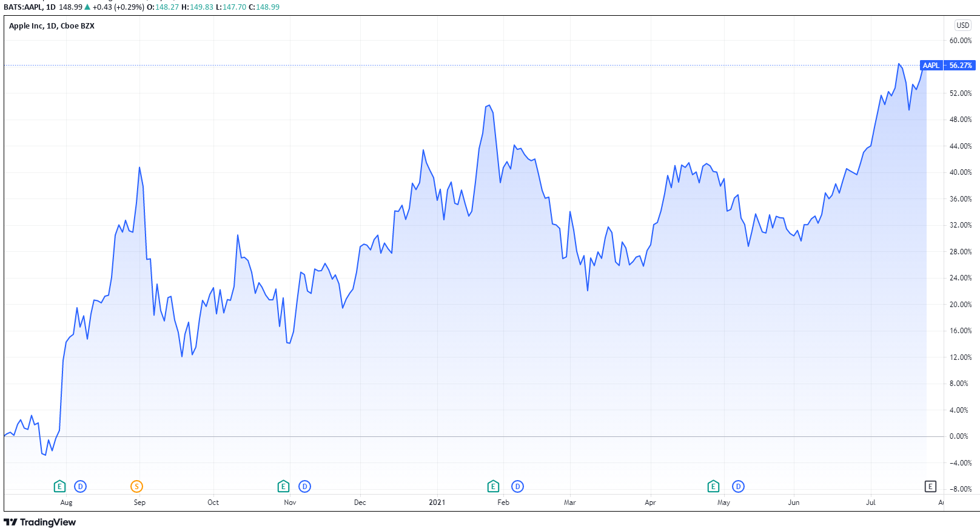Screen dimensions: 980x528
Task: Click the −4.00% price axis label
Action: click(961, 463)
